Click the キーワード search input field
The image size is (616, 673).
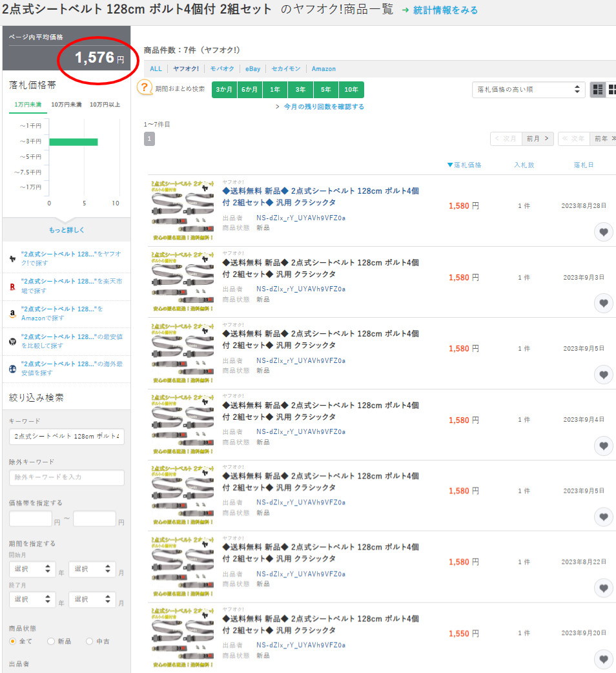67,437
